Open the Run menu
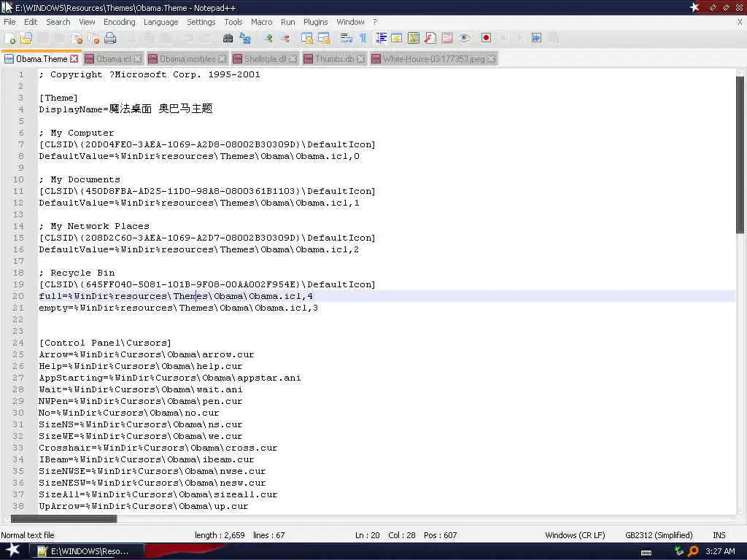This screenshot has height=560, width=747. (287, 22)
